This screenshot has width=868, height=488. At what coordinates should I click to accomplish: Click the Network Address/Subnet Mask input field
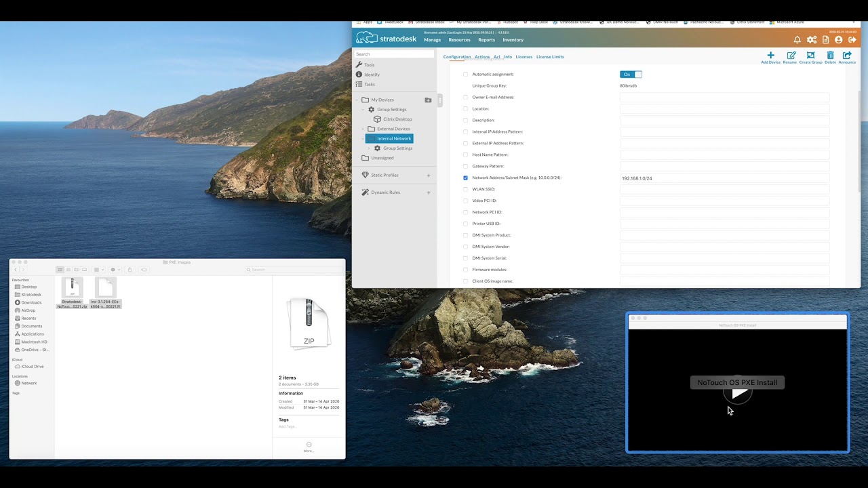[724, 178]
